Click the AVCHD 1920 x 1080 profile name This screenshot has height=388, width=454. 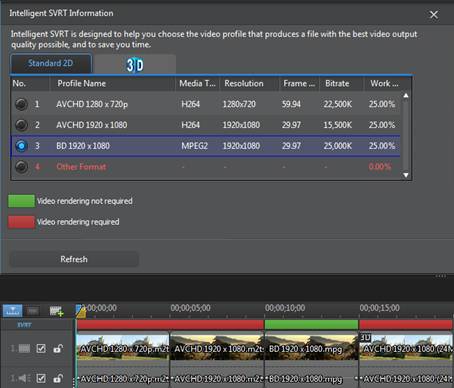point(92,125)
